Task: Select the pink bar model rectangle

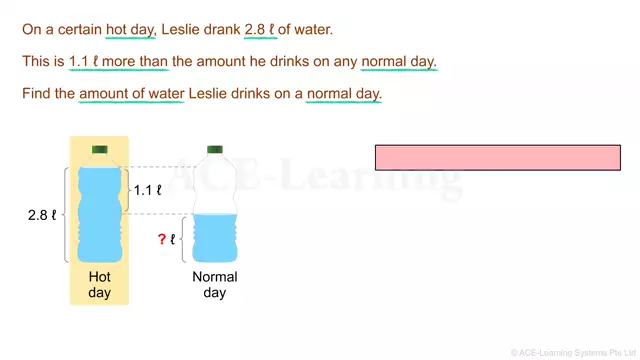Action: (x=498, y=158)
